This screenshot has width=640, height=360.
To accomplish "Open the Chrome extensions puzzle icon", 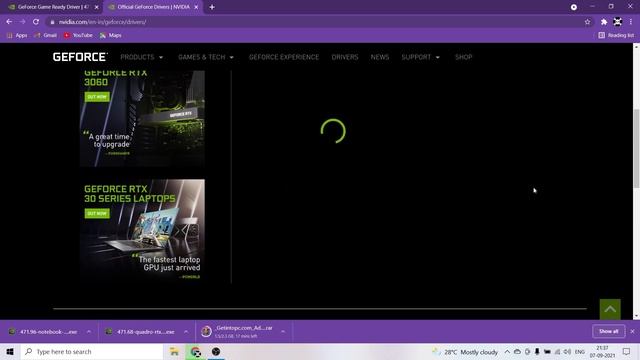I will (x=604, y=22).
